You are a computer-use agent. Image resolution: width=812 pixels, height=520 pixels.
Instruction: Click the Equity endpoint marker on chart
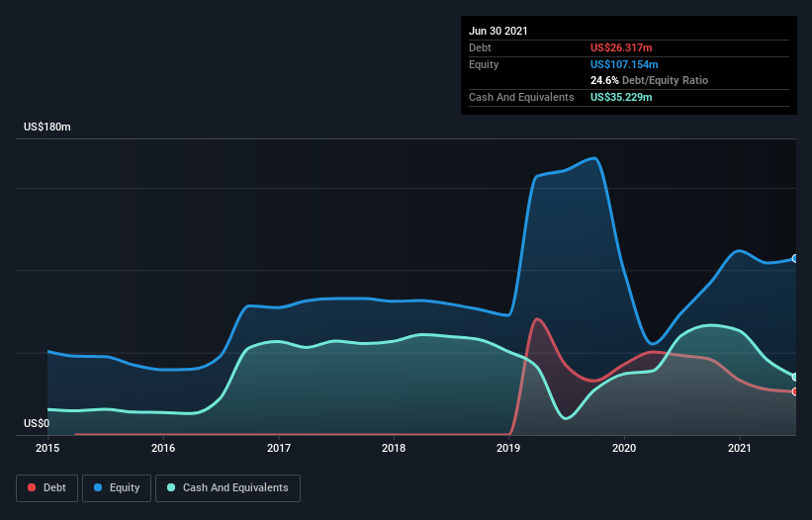point(795,259)
